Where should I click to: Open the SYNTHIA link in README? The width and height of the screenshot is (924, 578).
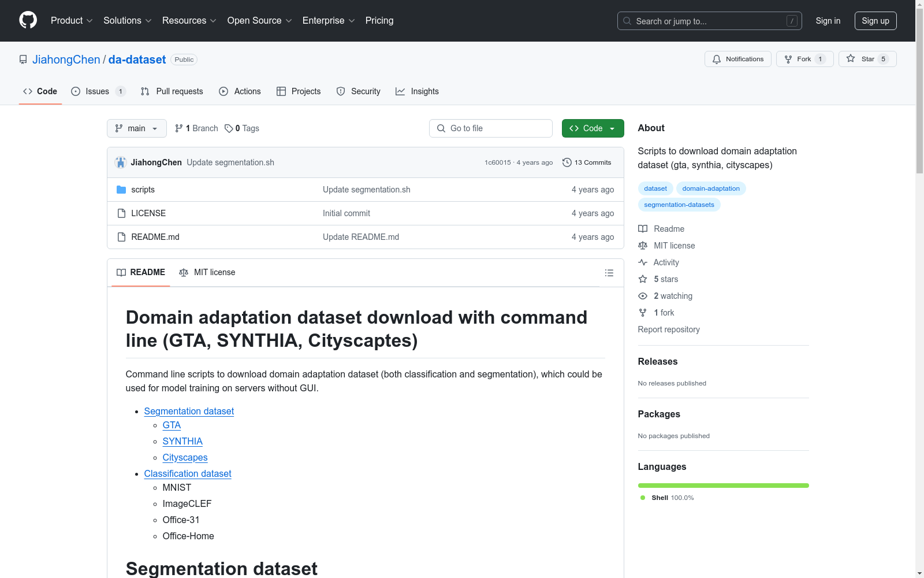point(182,441)
